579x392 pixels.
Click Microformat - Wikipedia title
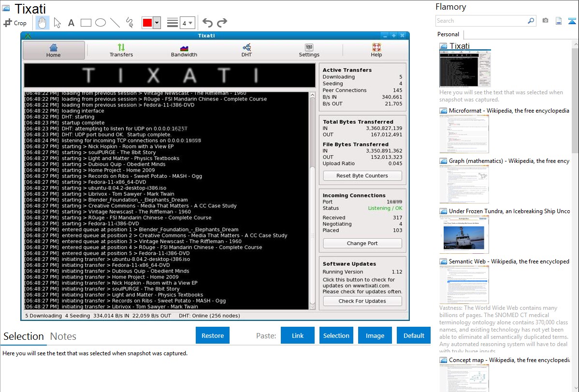tap(509, 111)
